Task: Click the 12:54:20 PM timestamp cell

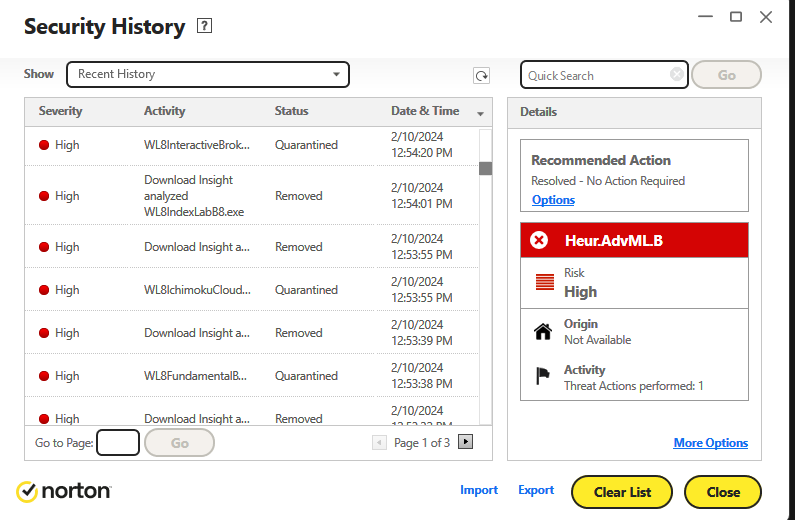Action: (421, 144)
